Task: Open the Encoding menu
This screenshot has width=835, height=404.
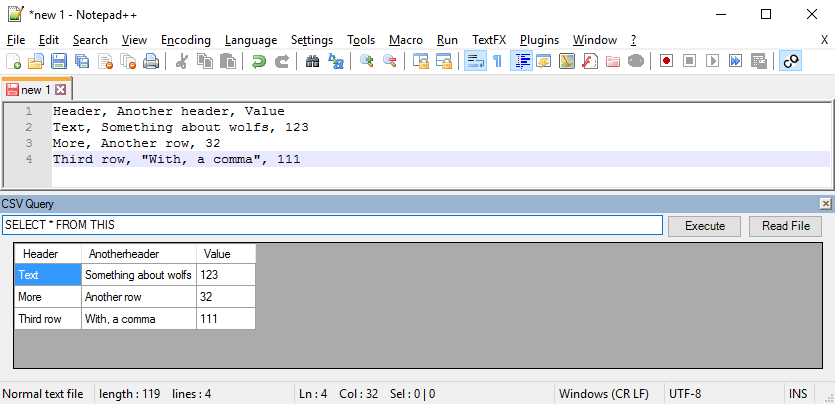Action: pyautogui.click(x=186, y=40)
